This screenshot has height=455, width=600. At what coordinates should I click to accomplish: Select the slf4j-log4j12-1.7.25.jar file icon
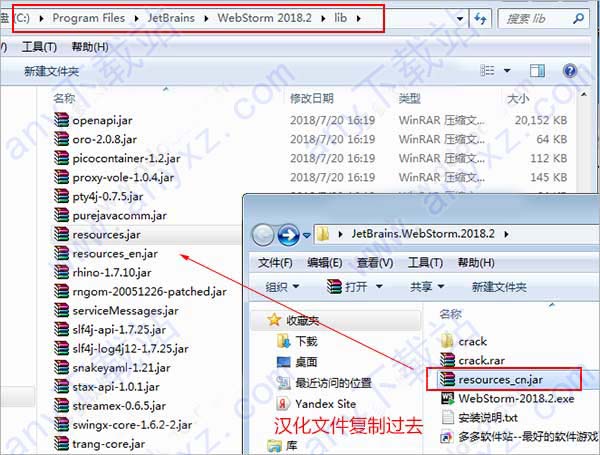[x=61, y=348]
